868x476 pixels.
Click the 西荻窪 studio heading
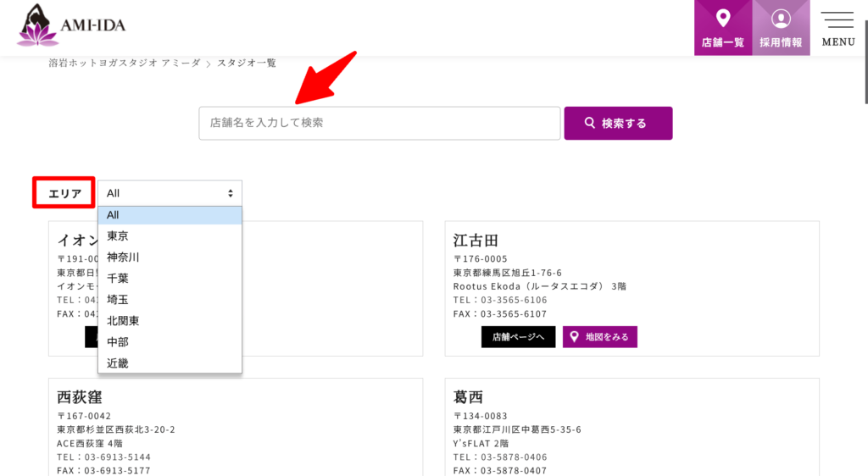[x=81, y=396]
